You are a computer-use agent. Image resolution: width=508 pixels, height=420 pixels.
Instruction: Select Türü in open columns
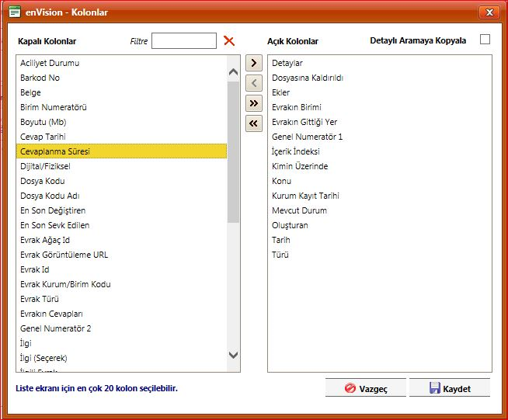[380, 255]
